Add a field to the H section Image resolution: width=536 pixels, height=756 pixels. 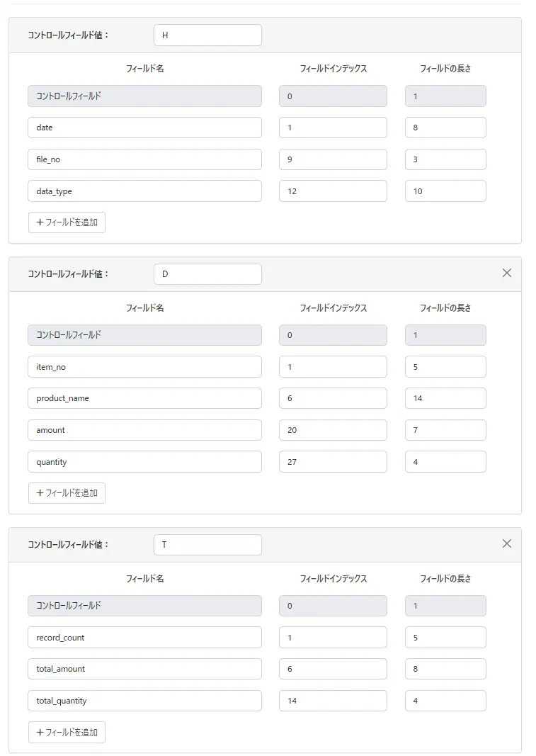coord(67,222)
